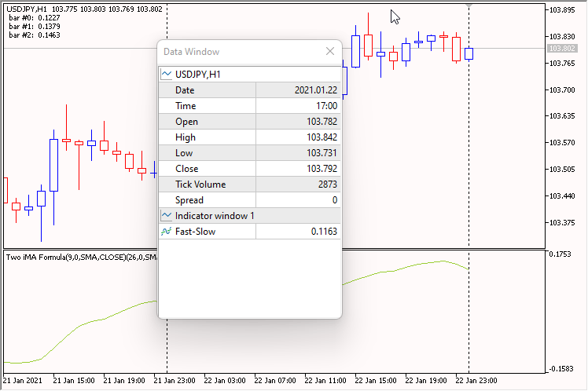This screenshot has width=588, height=391.
Task: Click the Spread label
Action: pyautogui.click(x=189, y=200)
